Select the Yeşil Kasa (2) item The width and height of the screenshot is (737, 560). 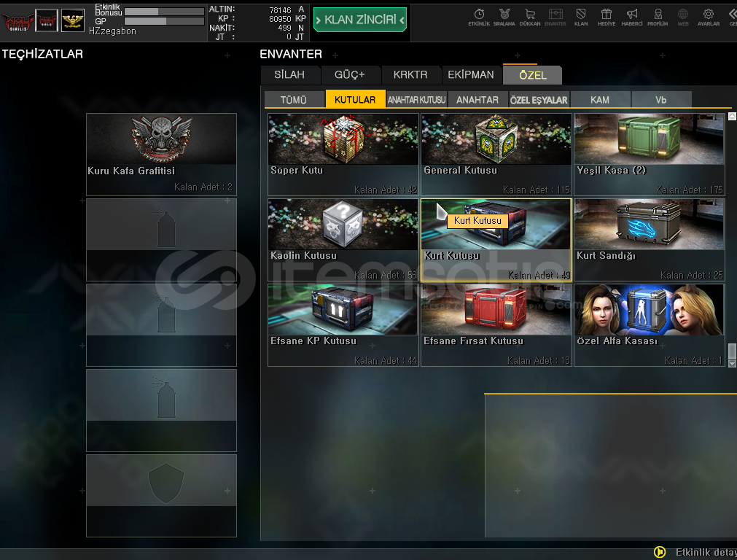click(650, 155)
